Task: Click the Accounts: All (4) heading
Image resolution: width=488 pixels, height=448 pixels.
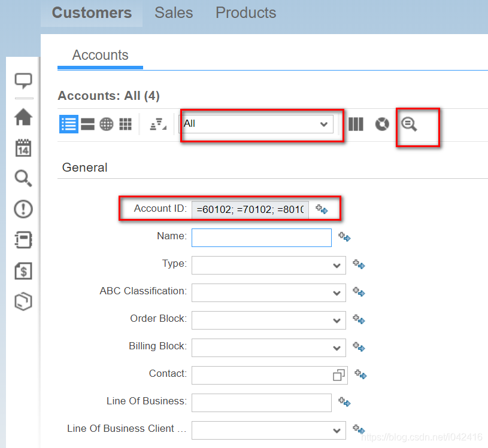Action: pyautogui.click(x=108, y=96)
